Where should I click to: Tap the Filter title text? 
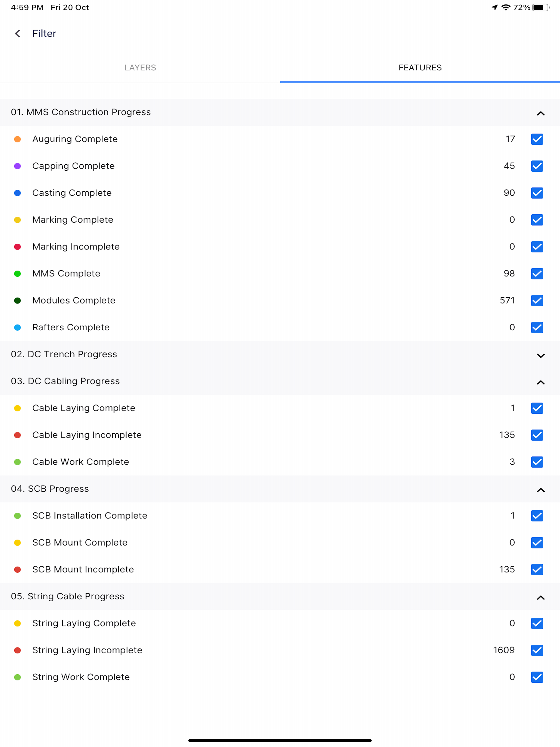pyautogui.click(x=44, y=33)
